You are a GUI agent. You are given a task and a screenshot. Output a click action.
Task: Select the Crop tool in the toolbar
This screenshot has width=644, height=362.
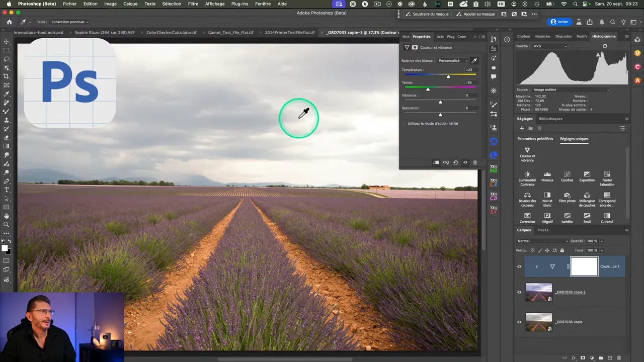tap(7, 76)
